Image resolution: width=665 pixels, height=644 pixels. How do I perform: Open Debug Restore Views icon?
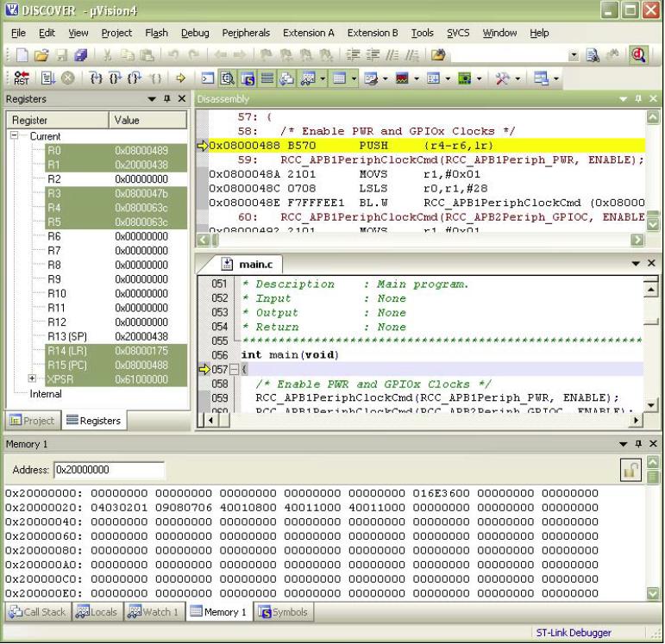coord(541,78)
